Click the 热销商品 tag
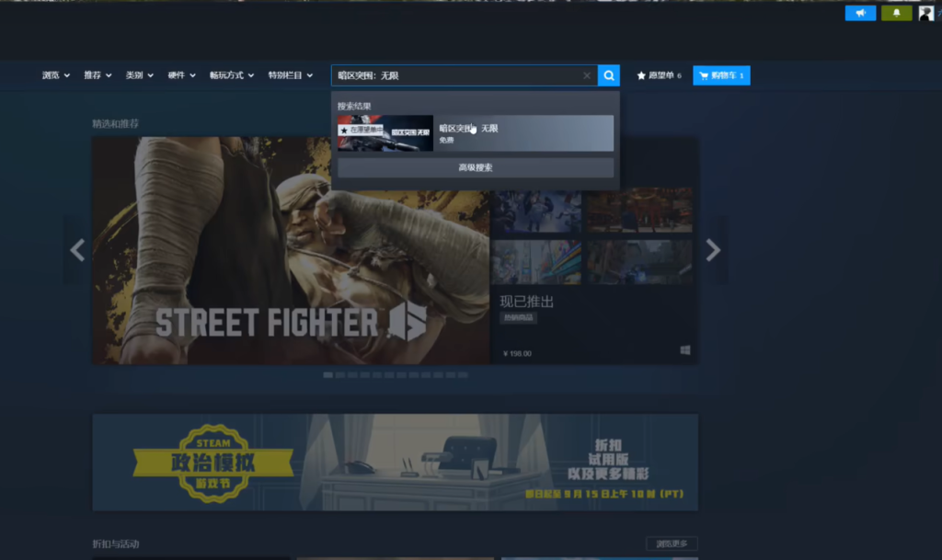 coord(519,317)
